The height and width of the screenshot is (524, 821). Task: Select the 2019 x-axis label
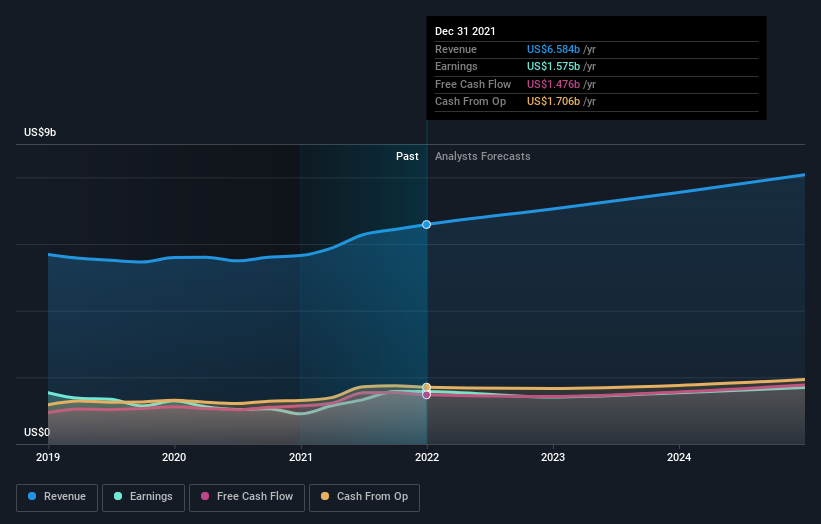tap(48, 458)
